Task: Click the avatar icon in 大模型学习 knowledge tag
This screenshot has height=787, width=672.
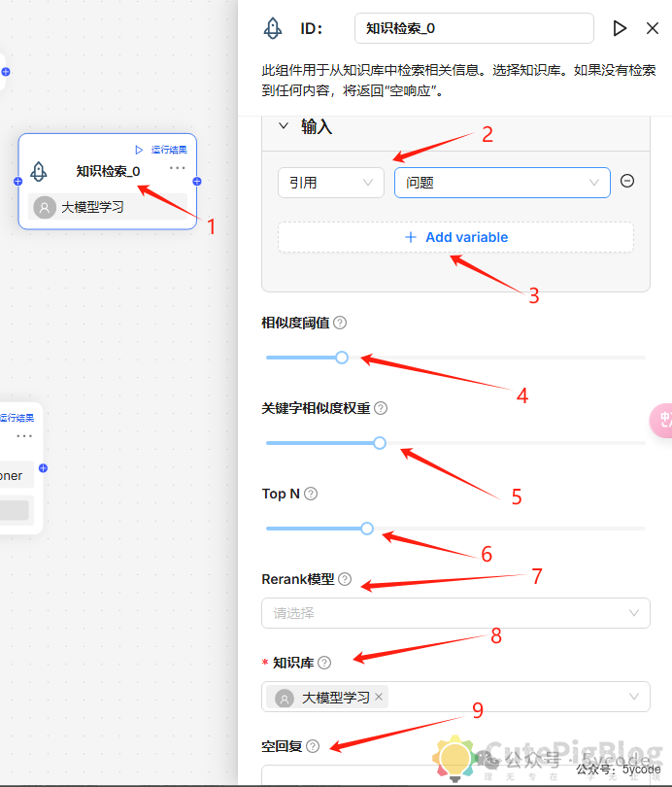Action: (x=285, y=698)
